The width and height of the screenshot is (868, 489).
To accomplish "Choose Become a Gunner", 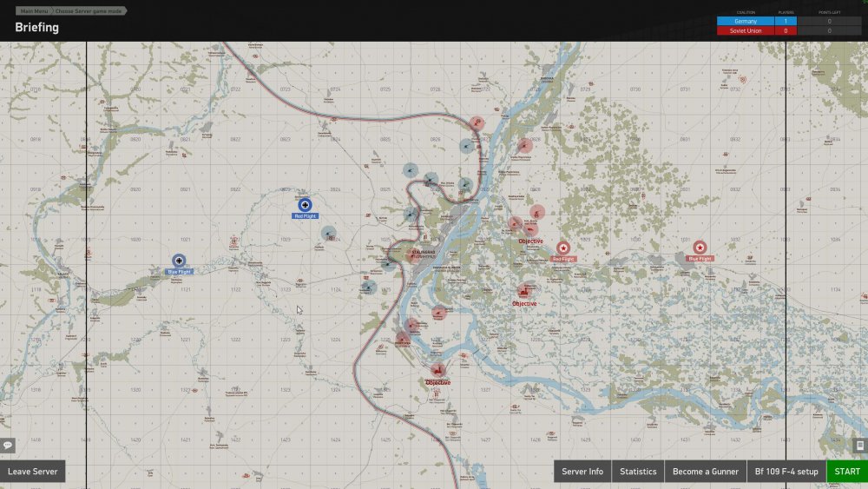I will tap(705, 472).
